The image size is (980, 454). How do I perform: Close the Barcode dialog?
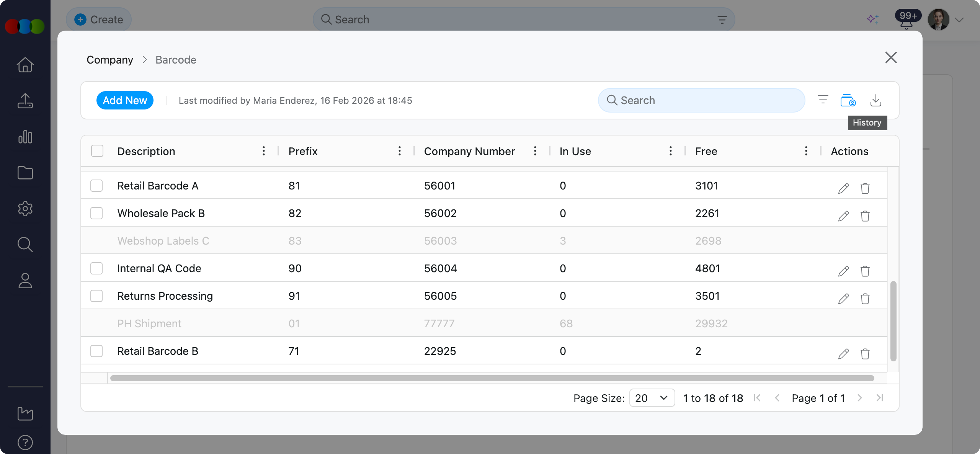(891, 58)
